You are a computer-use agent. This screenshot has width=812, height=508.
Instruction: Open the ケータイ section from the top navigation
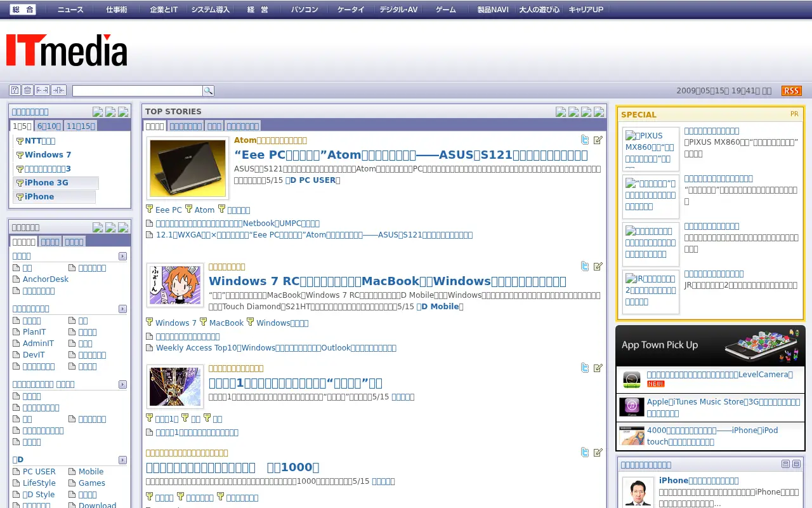[x=351, y=10]
